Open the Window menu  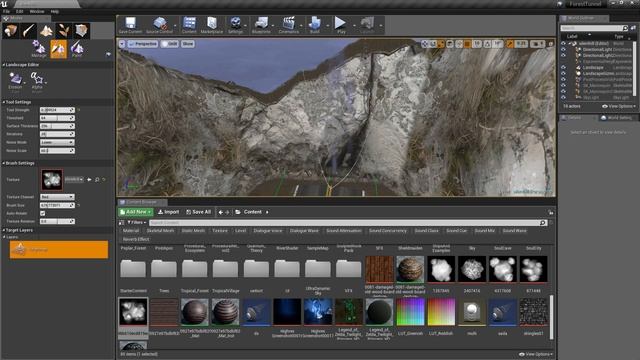pyautogui.click(x=37, y=11)
